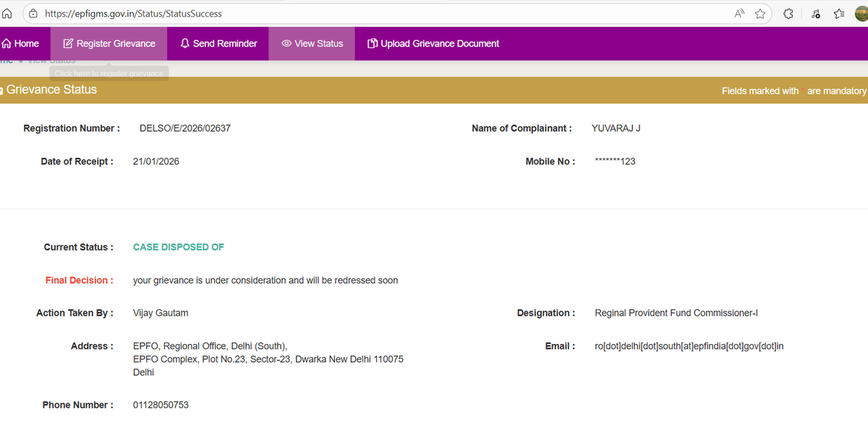This screenshot has height=425, width=868.
Task: Click the browser home icon
Action: pos(7,13)
